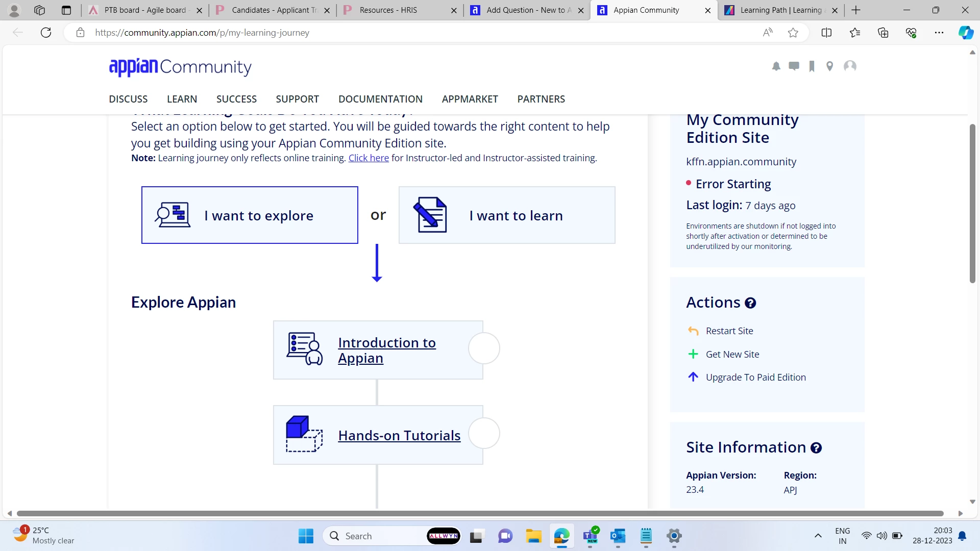Screen dimensions: 980x551
Task: Open notifications bell in Appian Community header
Action: point(776,66)
